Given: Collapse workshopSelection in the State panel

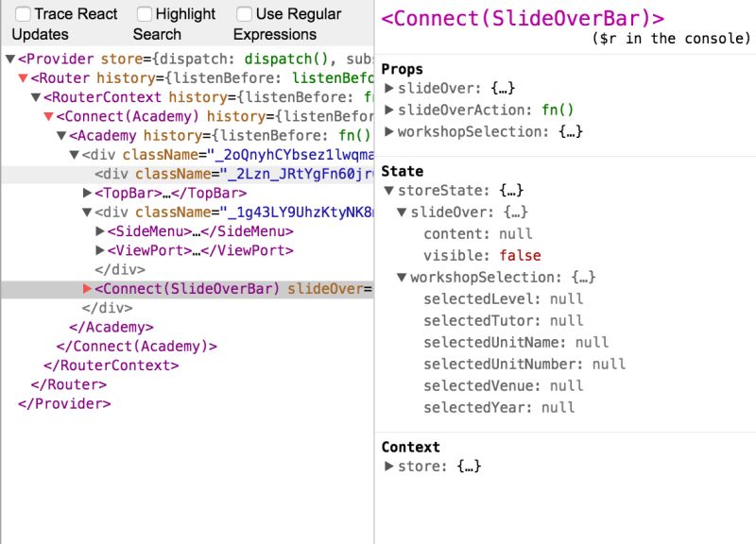Looking at the screenshot, I should (403, 277).
